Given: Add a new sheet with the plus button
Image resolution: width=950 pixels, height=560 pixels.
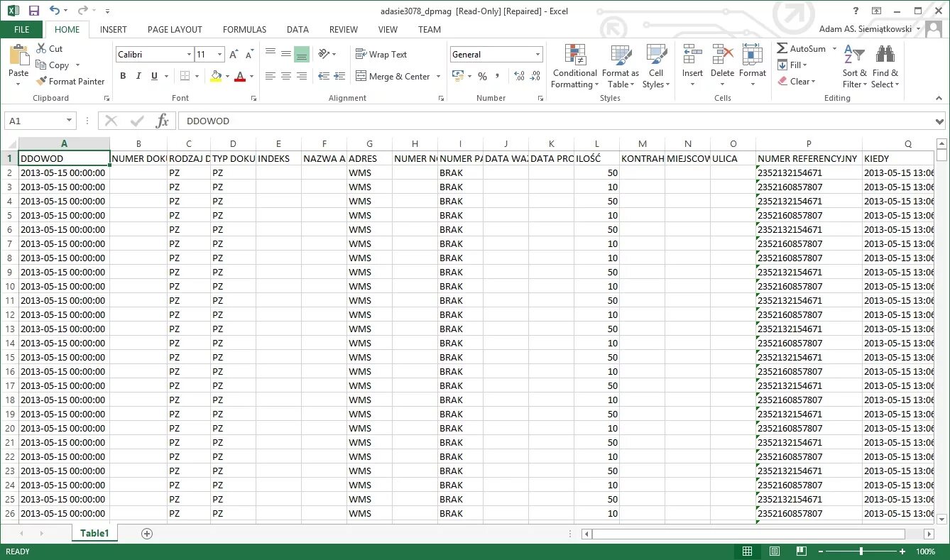Looking at the screenshot, I should 147,534.
